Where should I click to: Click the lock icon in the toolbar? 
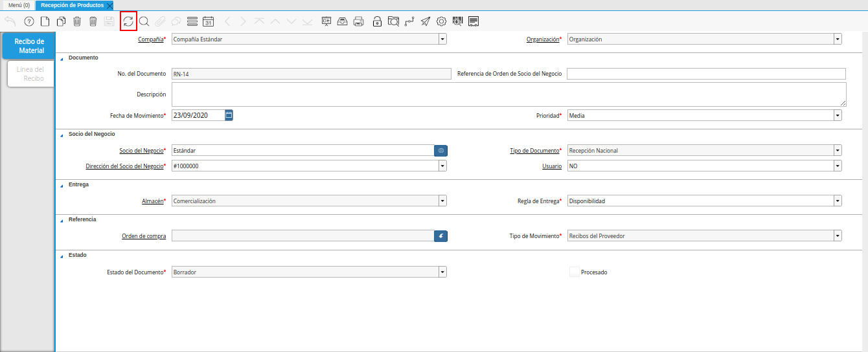click(x=377, y=21)
